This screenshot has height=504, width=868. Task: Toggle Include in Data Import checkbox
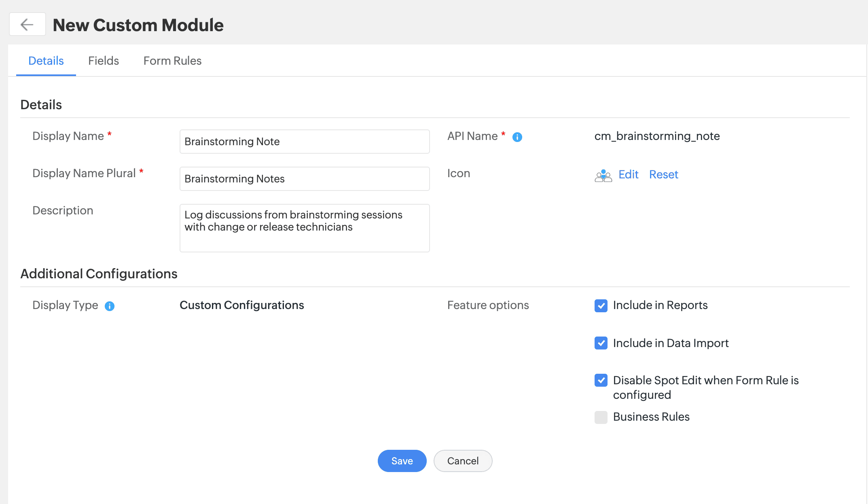601,343
